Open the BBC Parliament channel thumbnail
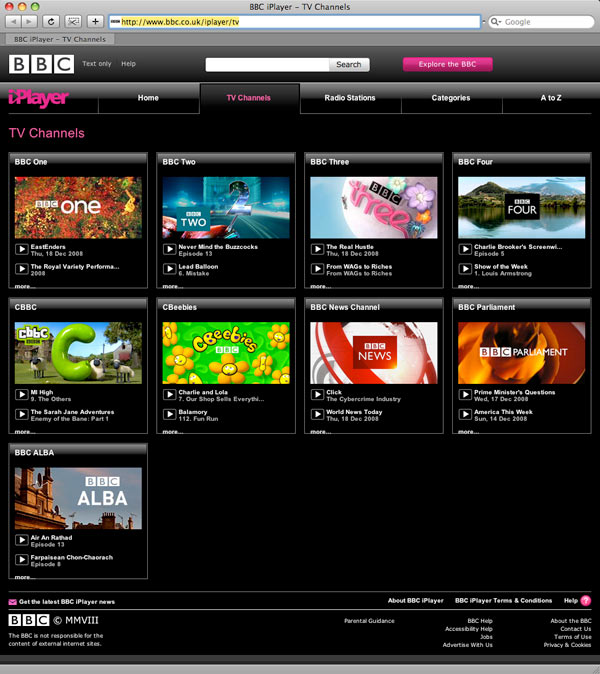Viewport: 600px width, 674px height. [x=522, y=353]
